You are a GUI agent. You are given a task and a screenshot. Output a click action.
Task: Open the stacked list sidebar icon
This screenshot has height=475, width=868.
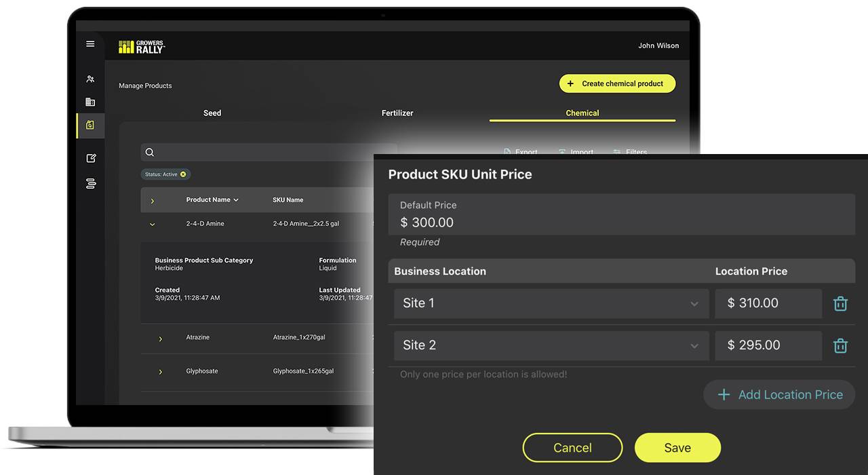91,183
